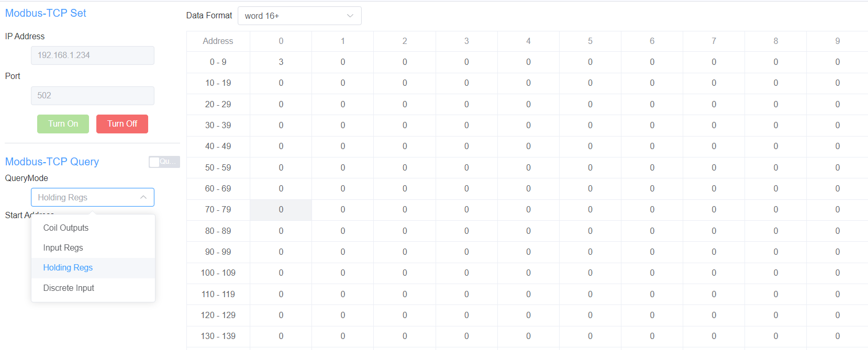Click the 130 - 139 row label
The height and width of the screenshot is (350, 868).
point(218,336)
